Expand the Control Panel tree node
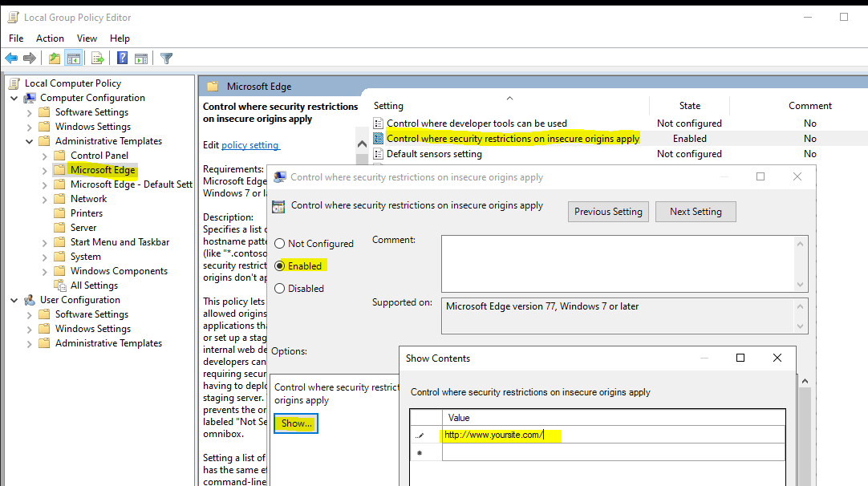 pos(45,156)
